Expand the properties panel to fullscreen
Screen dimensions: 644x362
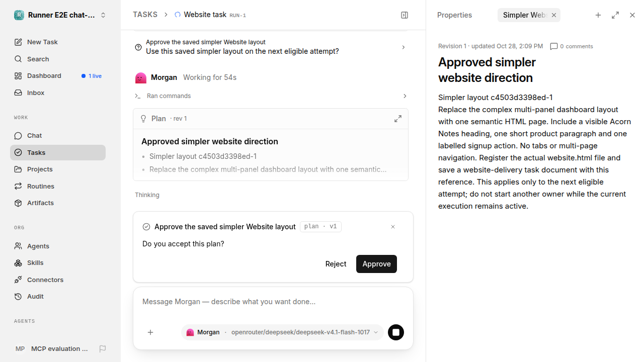pyautogui.click(x=615, y=15)
